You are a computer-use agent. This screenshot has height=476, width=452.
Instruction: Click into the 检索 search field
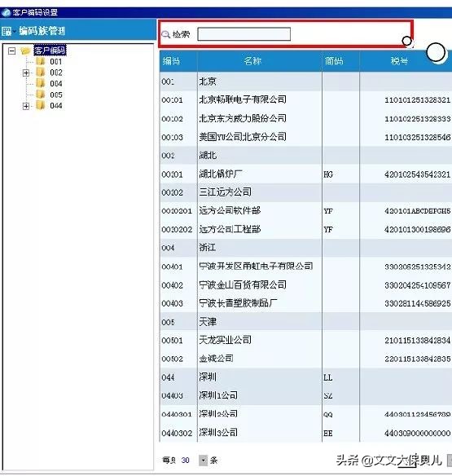(244, 34)
